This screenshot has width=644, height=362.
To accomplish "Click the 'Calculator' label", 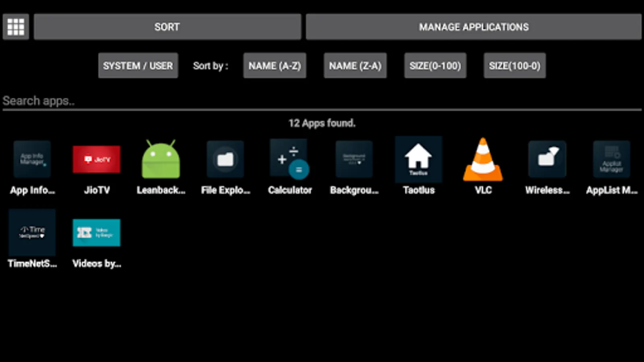I will 290,190.
